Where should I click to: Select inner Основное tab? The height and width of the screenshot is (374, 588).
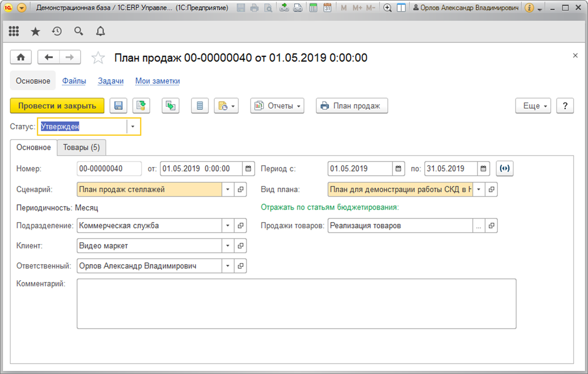click(34, 147)
